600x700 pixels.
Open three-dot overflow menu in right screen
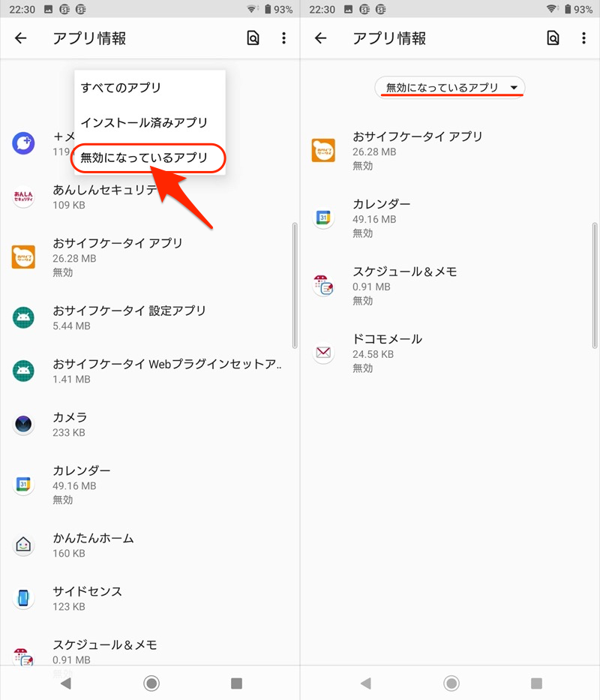[583, 38]
